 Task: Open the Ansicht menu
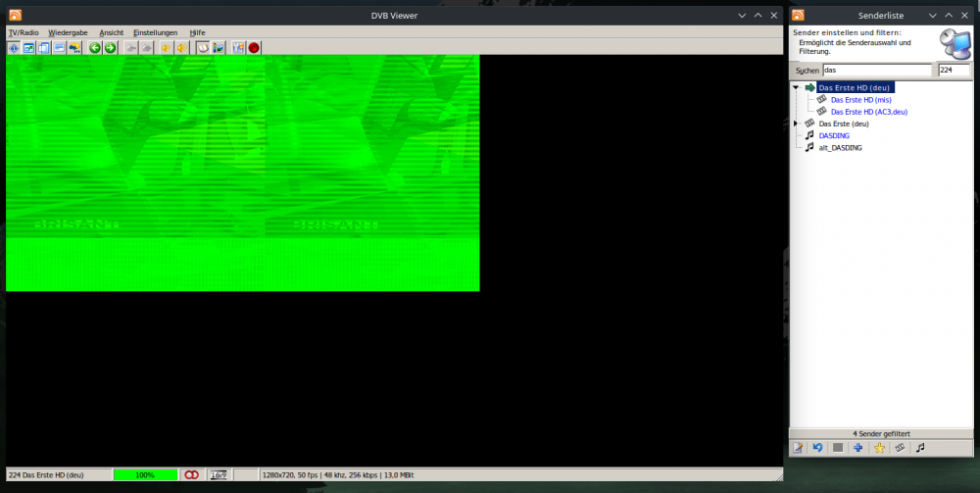[112, 32]
